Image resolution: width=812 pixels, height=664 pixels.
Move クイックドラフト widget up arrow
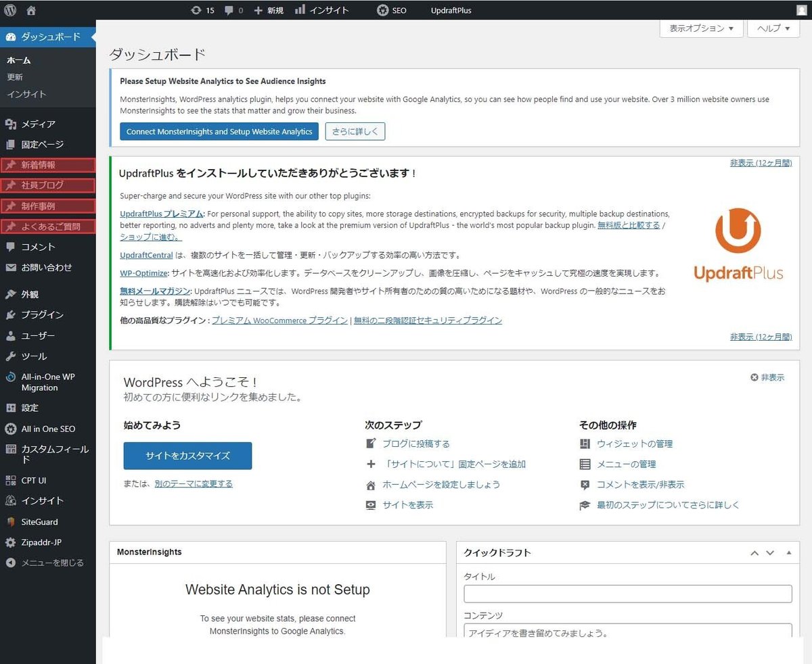(754, 552)
